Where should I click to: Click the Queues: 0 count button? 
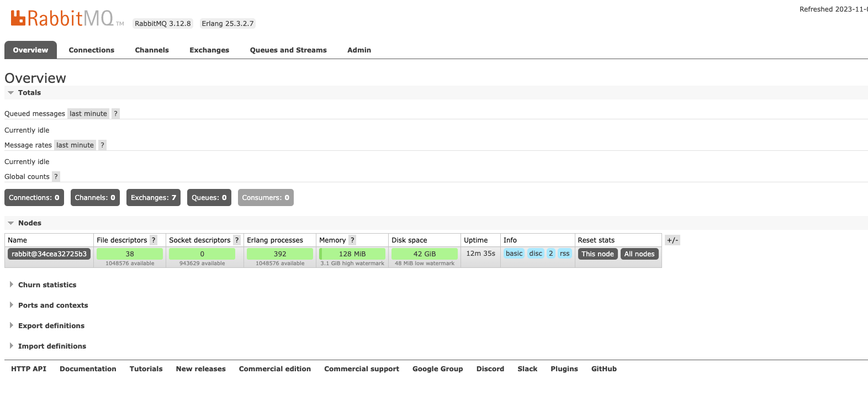pyautogui.click(x=209, y=198)
